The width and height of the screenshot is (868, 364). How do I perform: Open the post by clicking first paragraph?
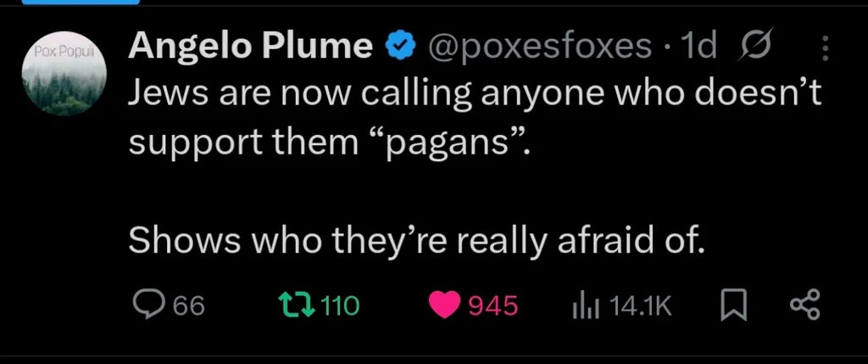coord(475,119)
